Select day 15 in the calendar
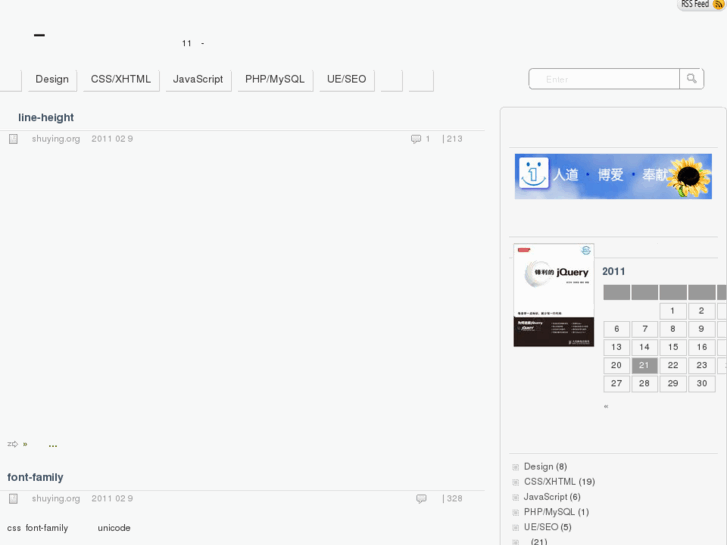 tap(673, 347)
